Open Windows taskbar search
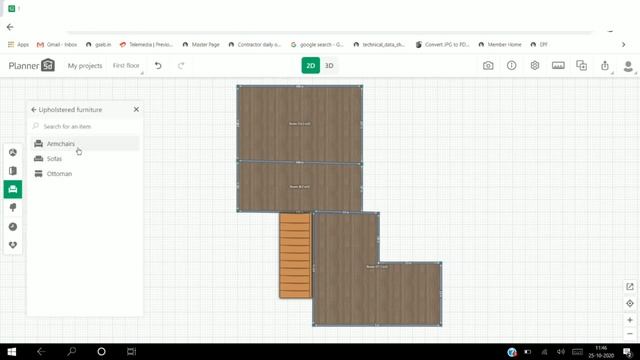This screenshot has height=360, width=640. [72, 351]
